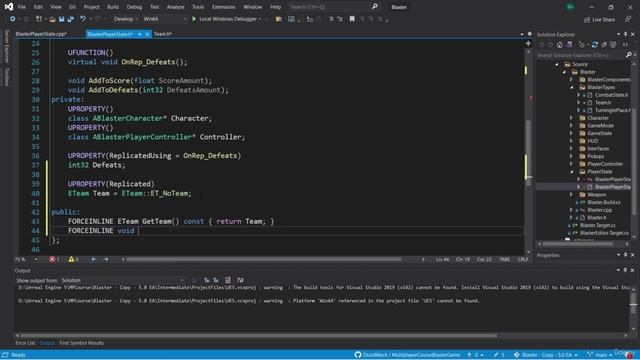Image resolution: width=640 pixels, height=360 pixels.
Task: Open the Develop configuration dropdown
Action: (x=126, y=19)
